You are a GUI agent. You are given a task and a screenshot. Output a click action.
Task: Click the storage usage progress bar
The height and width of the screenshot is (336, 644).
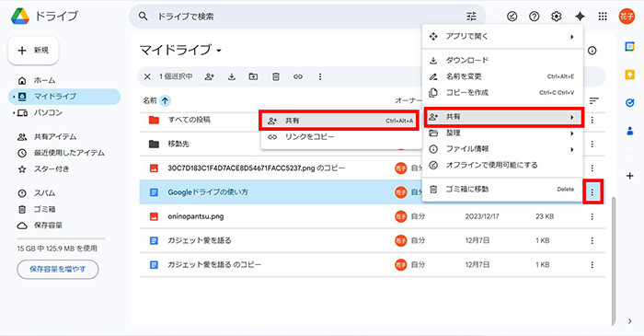62,238
